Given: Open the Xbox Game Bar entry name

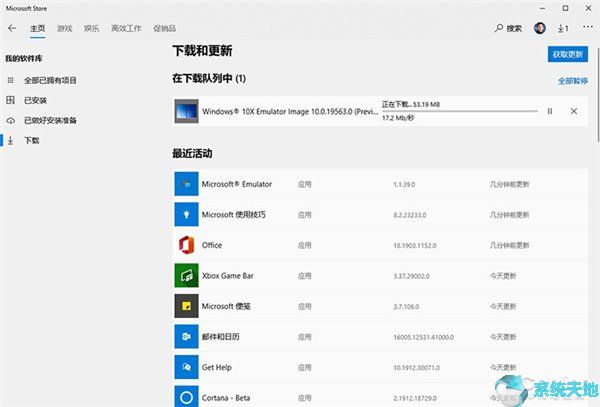Looking at the screenshot, I should 228,276.
